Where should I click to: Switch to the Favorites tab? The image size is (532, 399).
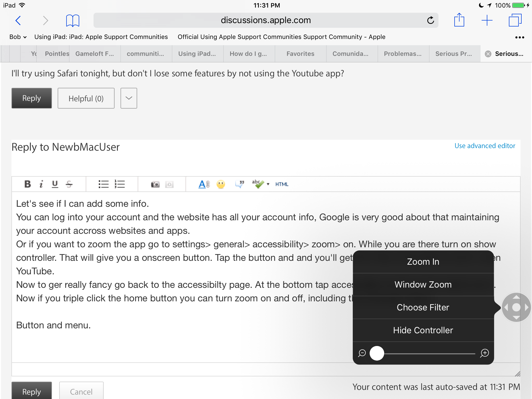pyautogui.click(x=300, y=54)
